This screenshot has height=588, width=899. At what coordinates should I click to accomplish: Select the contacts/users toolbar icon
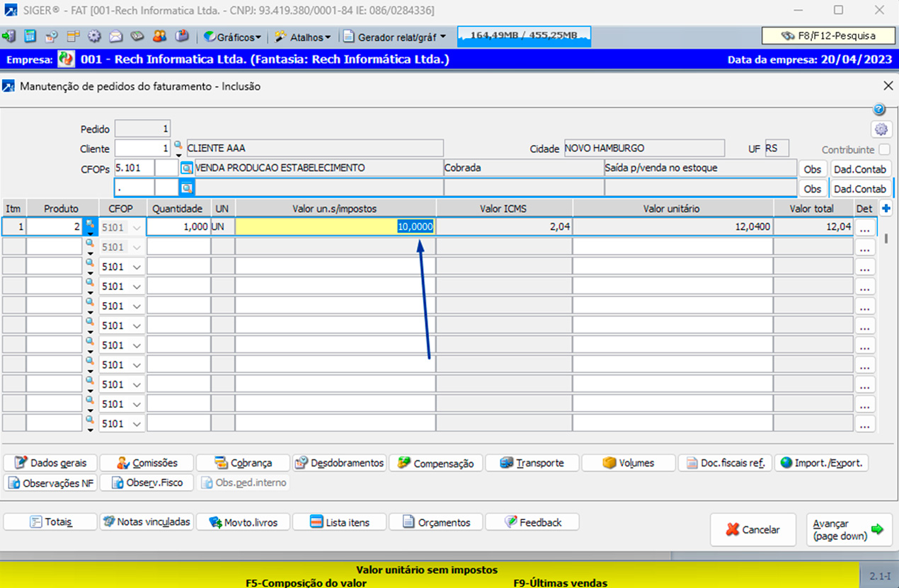(x=159, y=36)
